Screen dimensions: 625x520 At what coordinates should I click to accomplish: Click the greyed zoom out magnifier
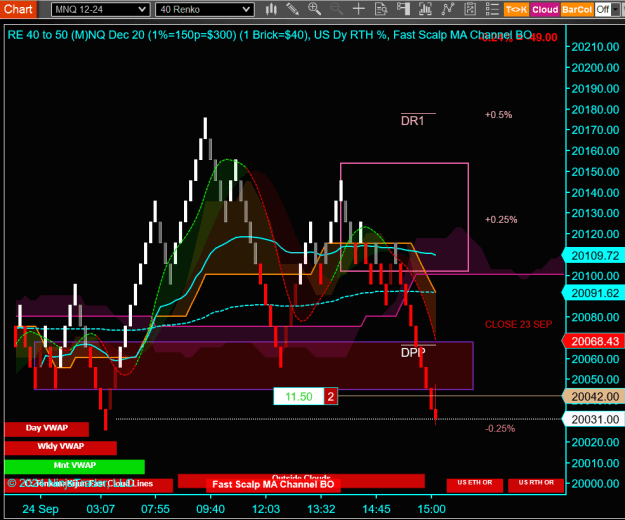click(336, 9)
